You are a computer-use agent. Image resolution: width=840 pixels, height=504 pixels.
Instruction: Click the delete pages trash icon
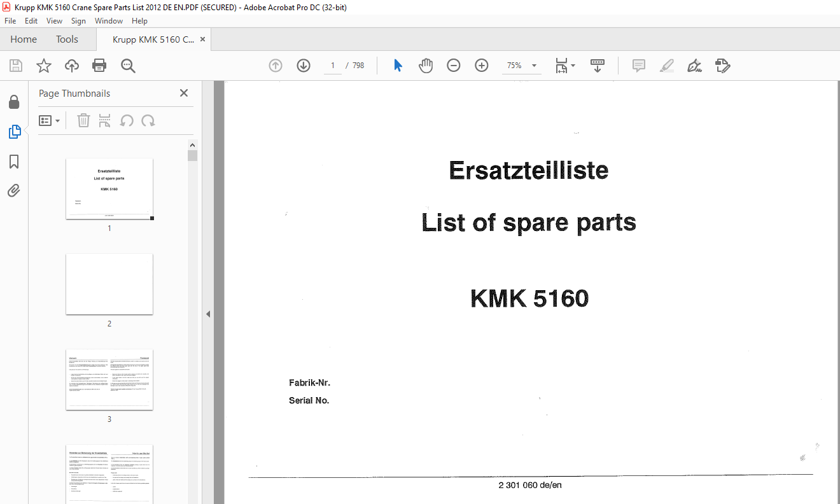[83, 120]
